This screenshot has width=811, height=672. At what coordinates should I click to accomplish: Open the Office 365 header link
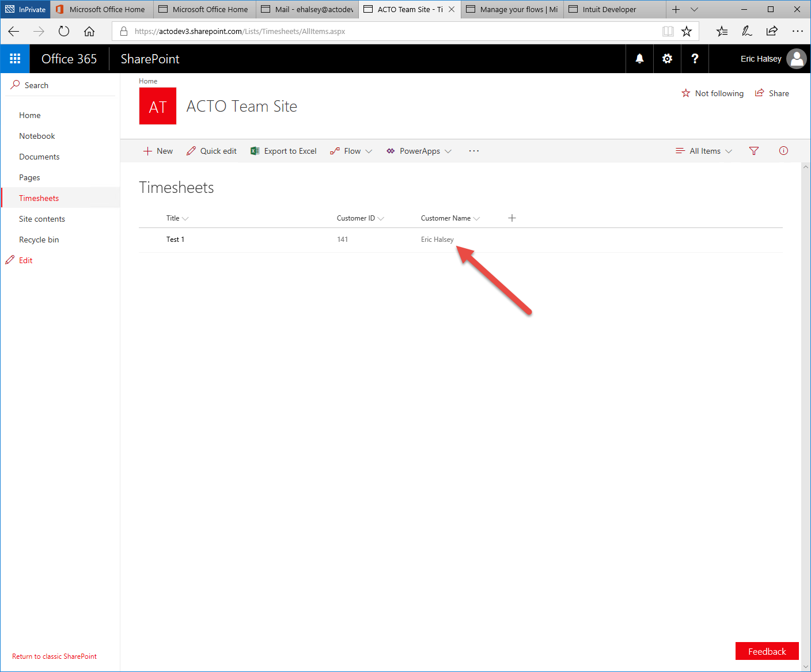coord(69,59)
